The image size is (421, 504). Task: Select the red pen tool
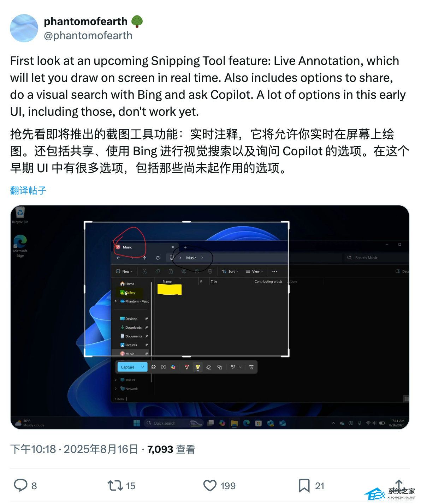pos(187,367)
